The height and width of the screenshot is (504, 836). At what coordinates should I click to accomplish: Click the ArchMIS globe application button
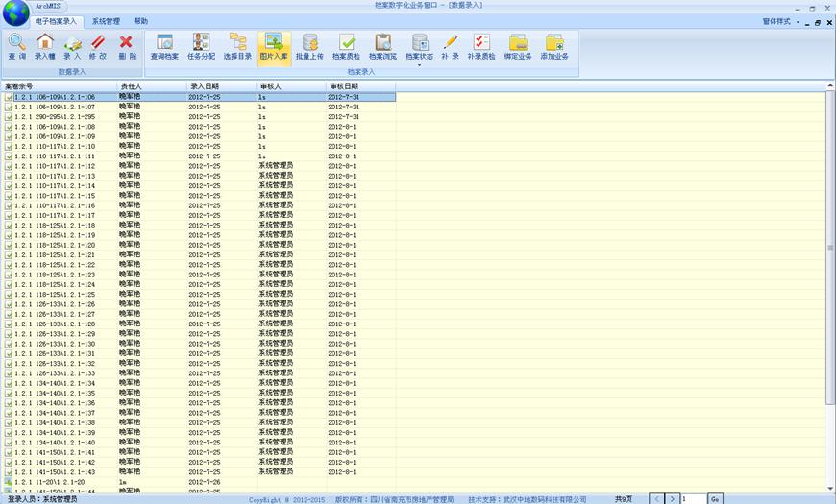15,12
